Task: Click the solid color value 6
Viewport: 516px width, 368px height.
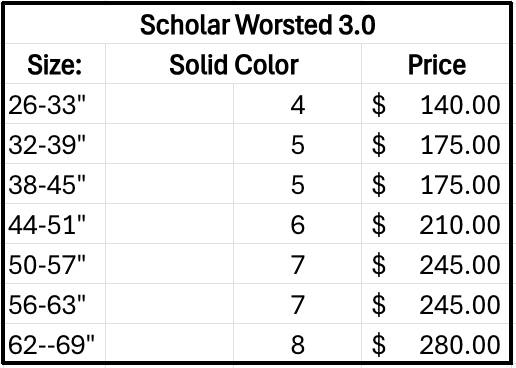Action: click(297, 224)
